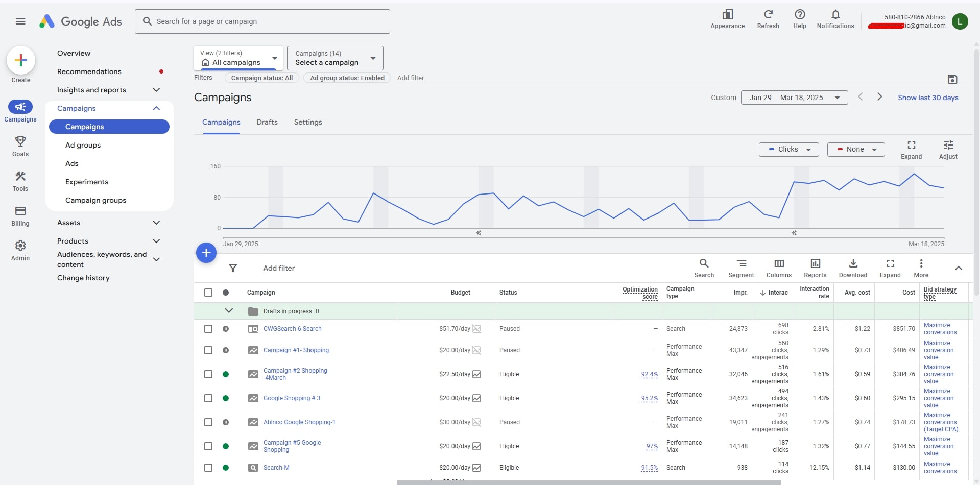The height and width of the screenshot is (485, 980).
Task: Click the Create plus button
Action: (x=21, y=60)
